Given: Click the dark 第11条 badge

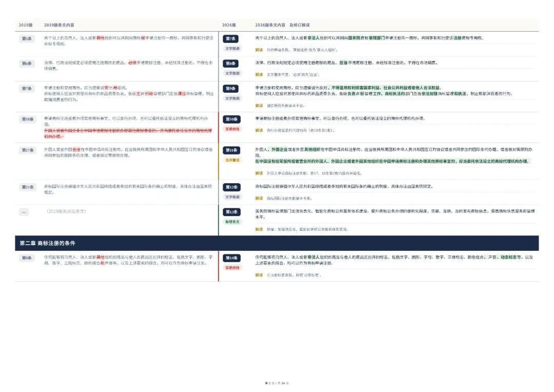Looking at the screenshot, I should coord(232,150).
